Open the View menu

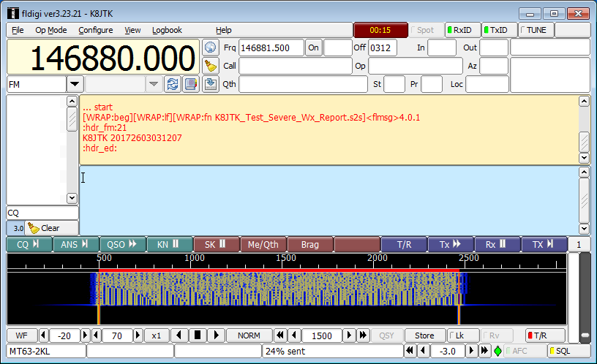pyautogui.click(x=132, y=30)
